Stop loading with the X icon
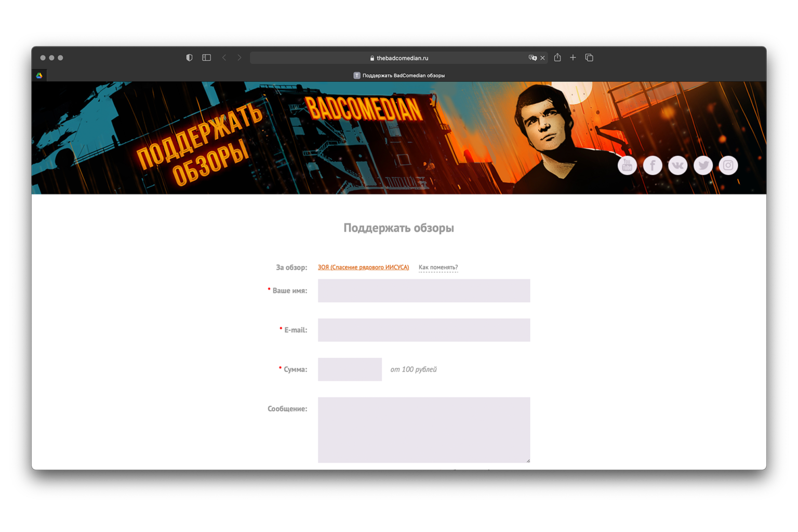Viewport: 798px width, 532px height. 542,58
